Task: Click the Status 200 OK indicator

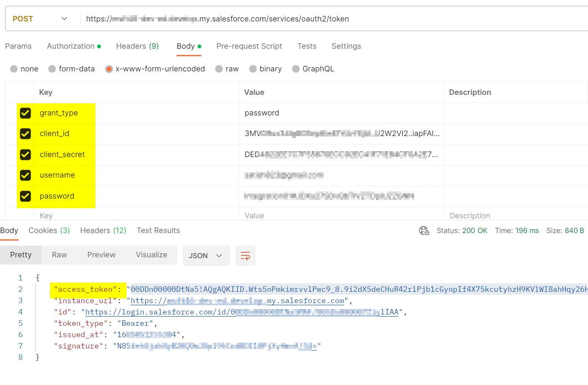Action: tap(462, 230)
